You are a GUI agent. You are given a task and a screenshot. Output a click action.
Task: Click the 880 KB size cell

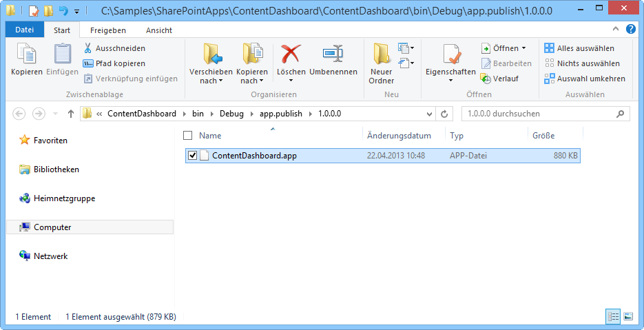[565, 155]
